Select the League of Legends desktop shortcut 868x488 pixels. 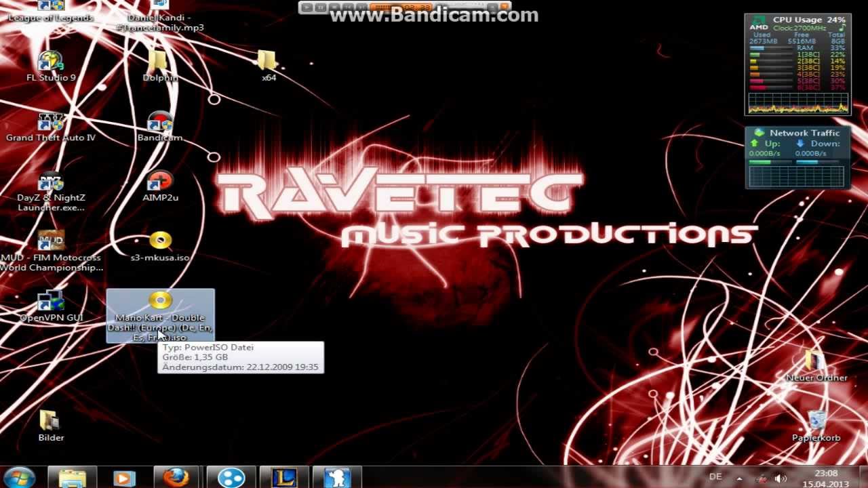[51, 12]
